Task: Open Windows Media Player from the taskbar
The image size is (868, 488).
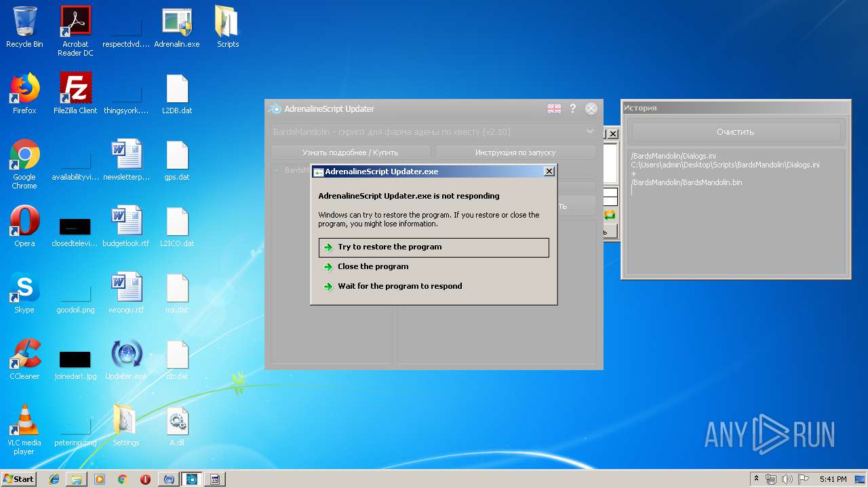Action: pos(100,479)
